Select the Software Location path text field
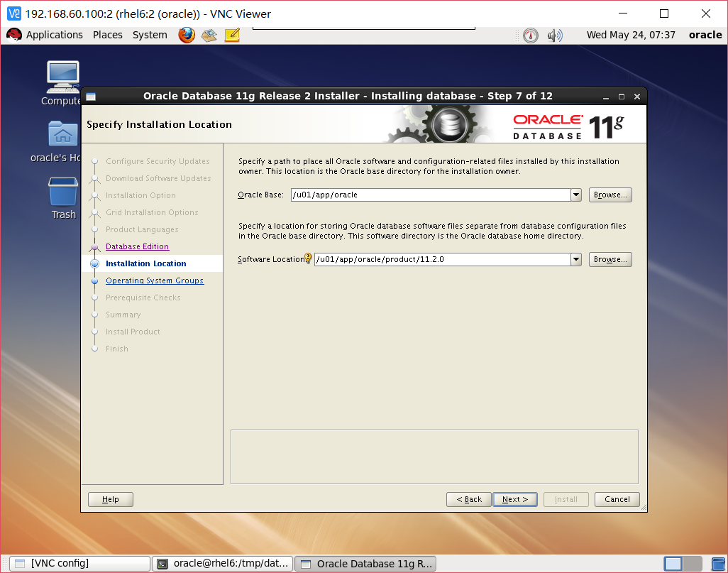 [x=440, y=259]
